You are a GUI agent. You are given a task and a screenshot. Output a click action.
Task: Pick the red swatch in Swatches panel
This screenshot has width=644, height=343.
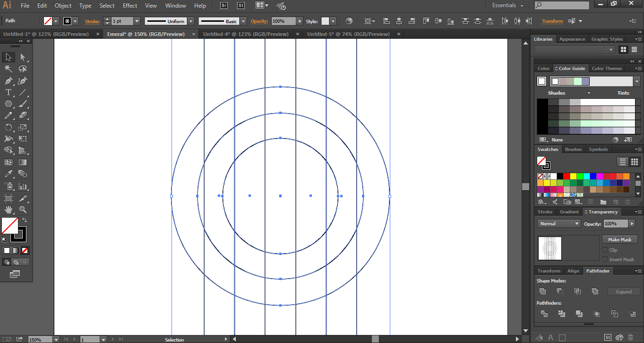pos(567,176)
